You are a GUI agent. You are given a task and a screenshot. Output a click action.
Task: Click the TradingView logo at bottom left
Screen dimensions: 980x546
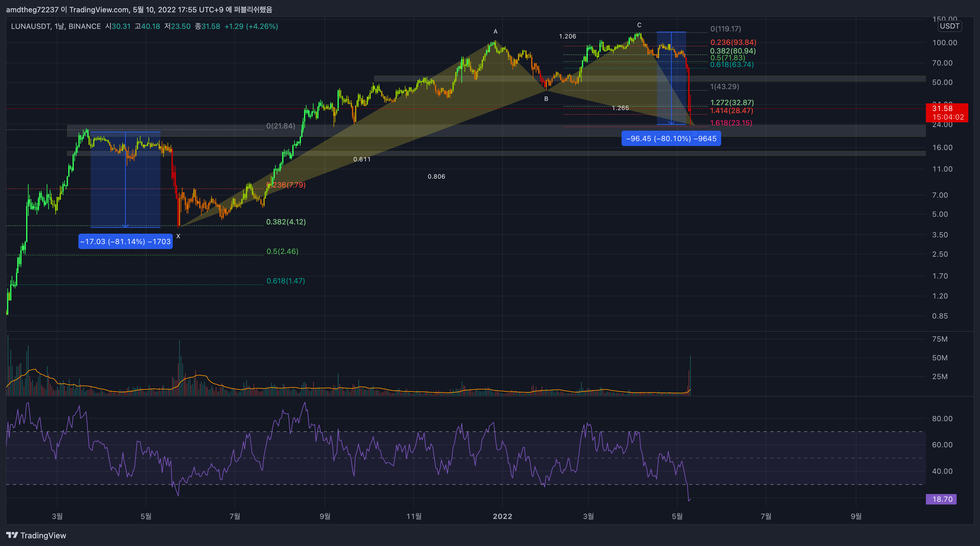pos(36,535)
